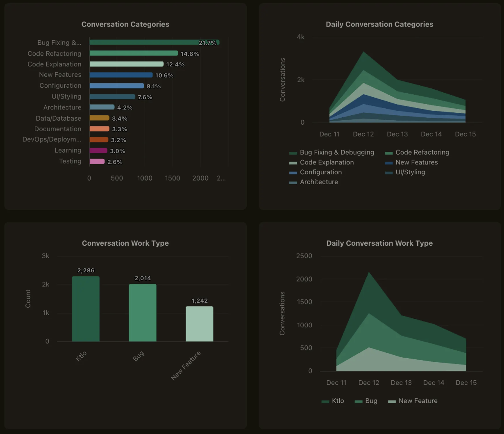Click the Configuration 9.1% bar
Image resolution: width=504 pixels, height=434 pixels.
[117, 86]
